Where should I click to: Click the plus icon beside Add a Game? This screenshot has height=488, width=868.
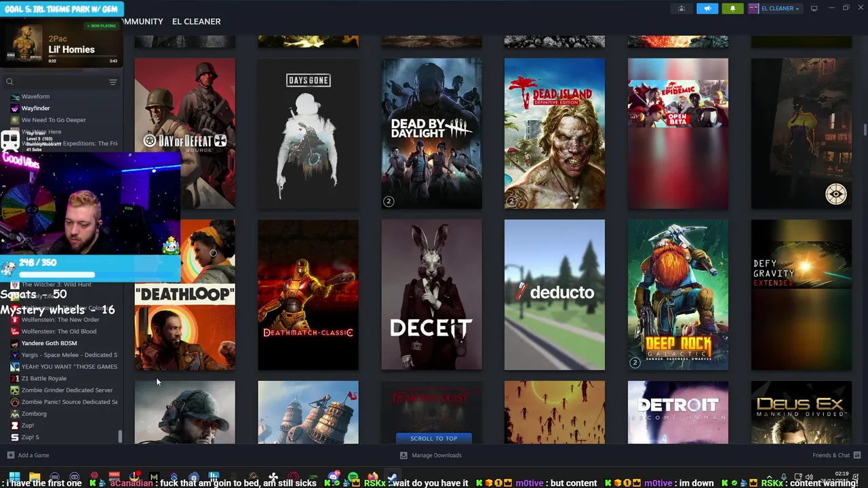10,455
